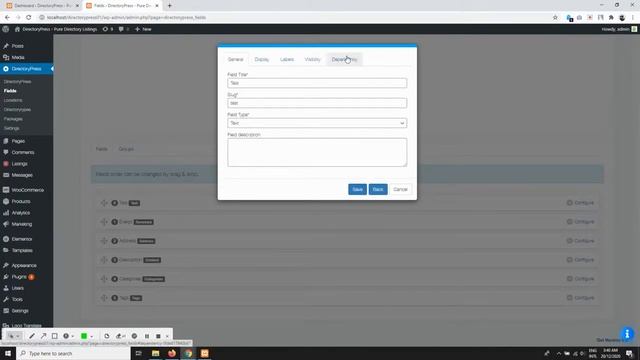This screenshot has width=640, height=360.
Task: Select rectangle tool in recorder toolbar
Action: pos(55,336)
